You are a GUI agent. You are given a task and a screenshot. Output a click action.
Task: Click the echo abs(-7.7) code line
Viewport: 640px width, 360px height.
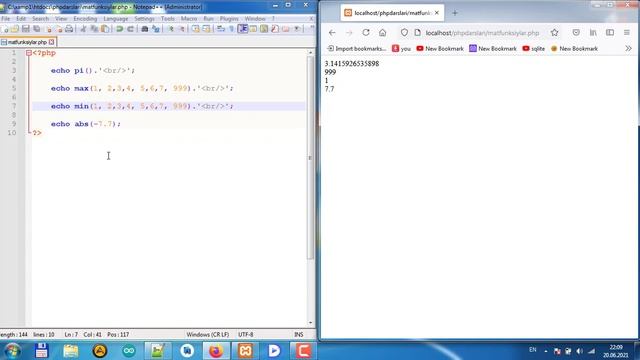point(86,124)
